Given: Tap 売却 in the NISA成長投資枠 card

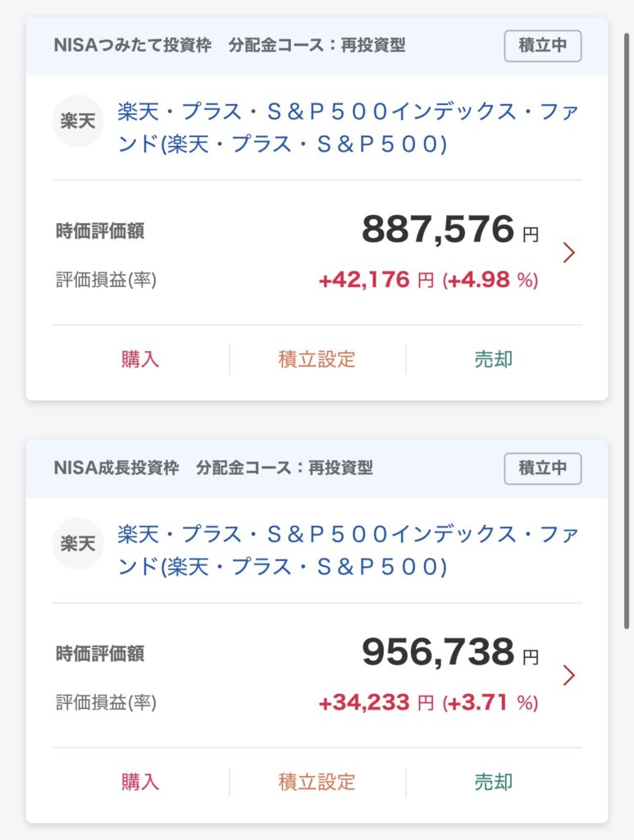Looking at the screenshot, I should (x=494, y=782).
